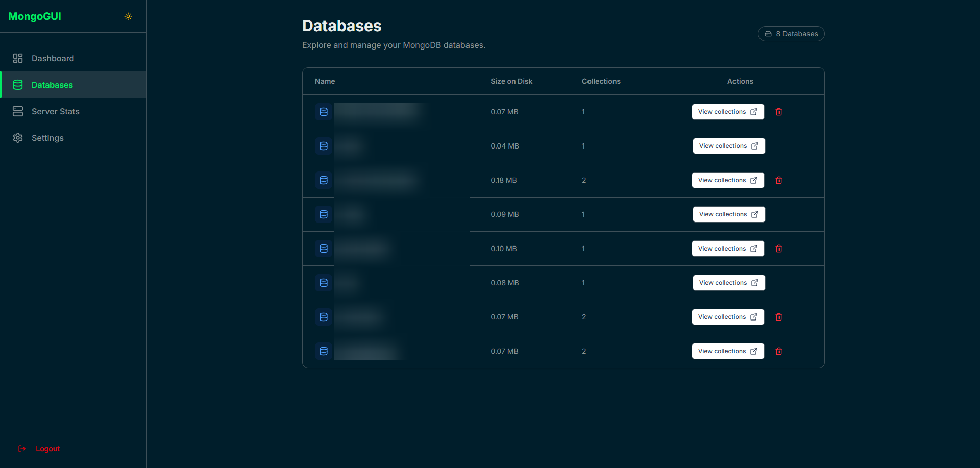Select the Dashboard icon in the sidebar

(x=18, y=58)
